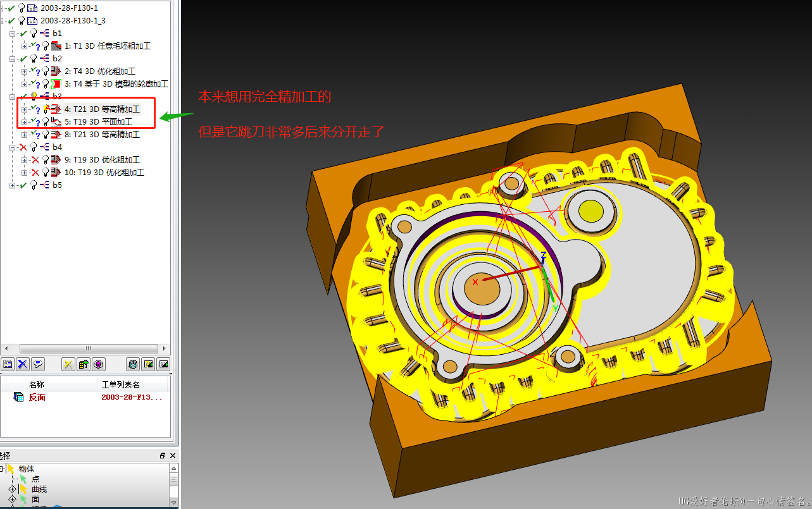Toggle the lightbulb visibility of 2003-28-F130-1_3
The image size is (812, 509).
coord(22,21)
